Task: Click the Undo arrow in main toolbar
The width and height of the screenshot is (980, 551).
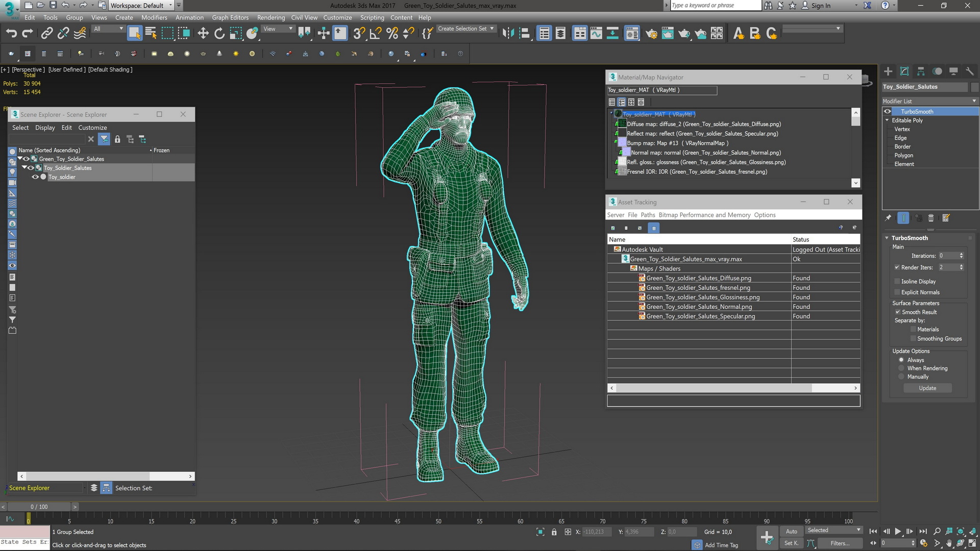Action: click(x=11, y=33)
